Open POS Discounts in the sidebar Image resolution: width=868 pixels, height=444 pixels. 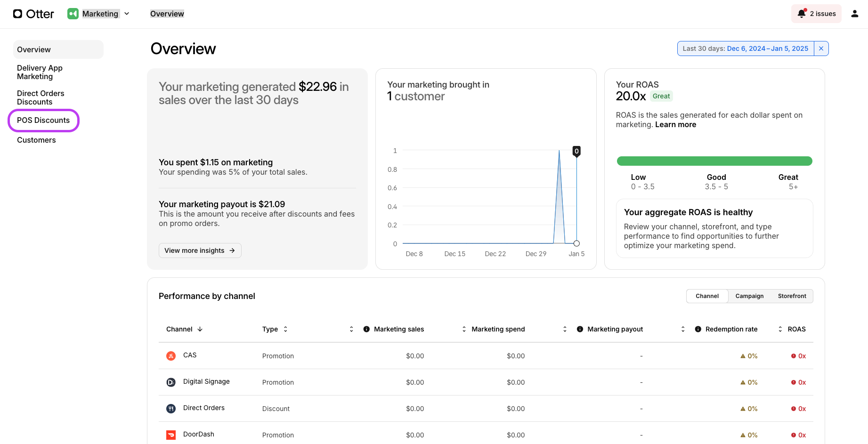coord(43,121)
